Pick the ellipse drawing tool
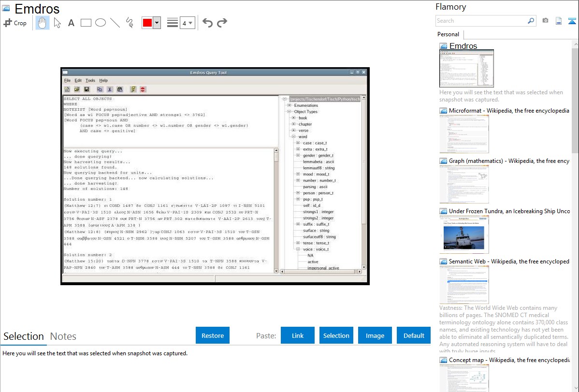Screen dimensions: 579x392 pyautogui.click(x=100, y=23)
